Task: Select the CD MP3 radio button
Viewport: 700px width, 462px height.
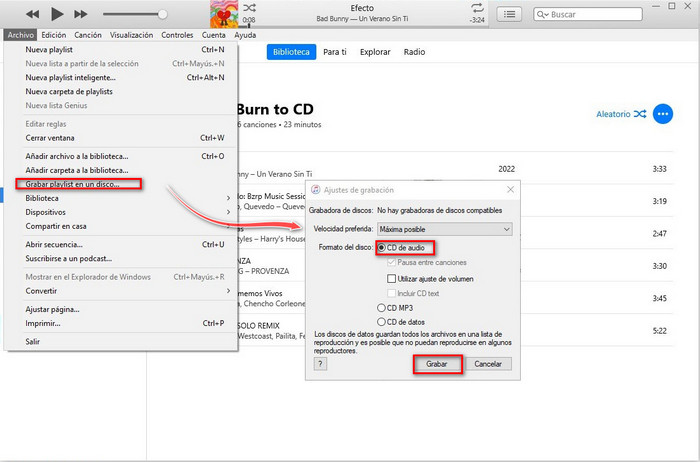Action: pos(381,308)
